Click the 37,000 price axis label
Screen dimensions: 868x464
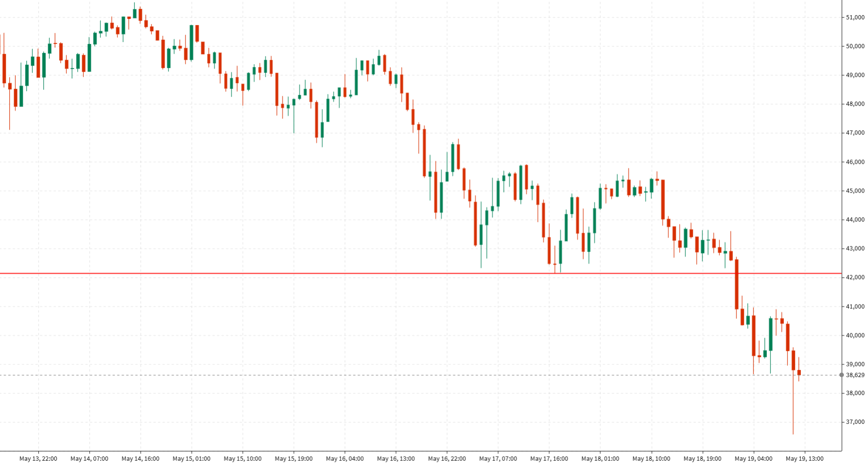click(x=855, y=422)
